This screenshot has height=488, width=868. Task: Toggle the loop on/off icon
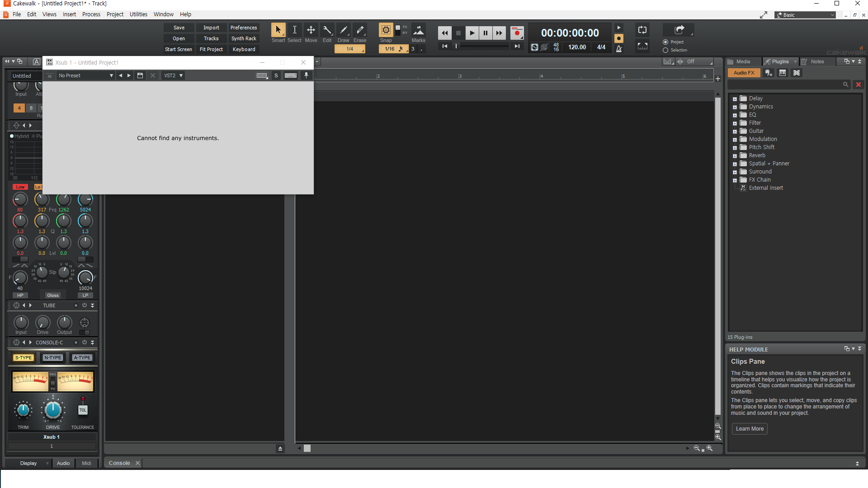click(x=642, y=30)
